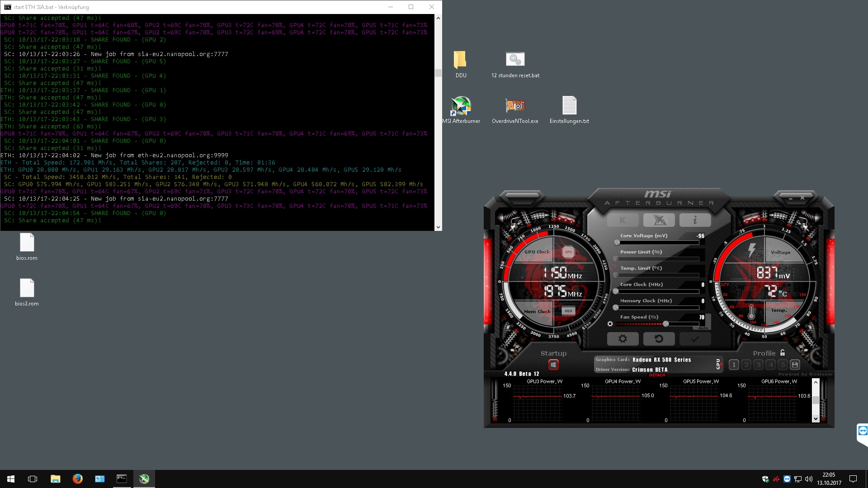Open the Kombustor K button
The height and width of the screenshot is (488, 868).
(623, 220)
